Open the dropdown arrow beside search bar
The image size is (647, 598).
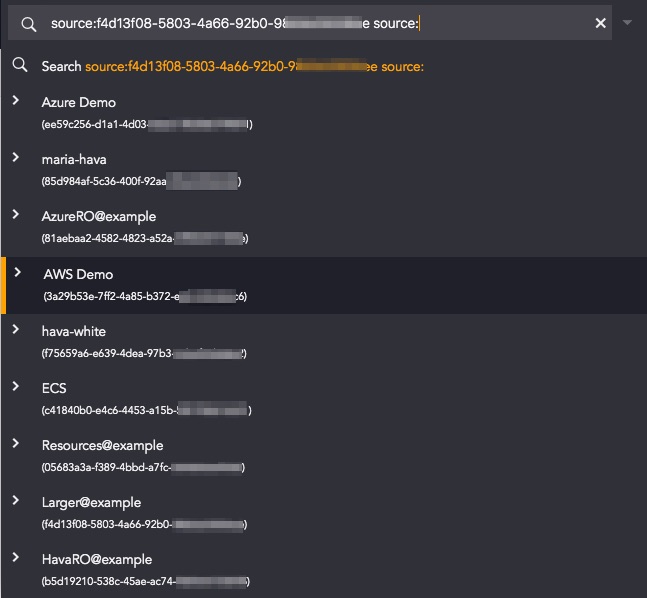click(627, 23)
